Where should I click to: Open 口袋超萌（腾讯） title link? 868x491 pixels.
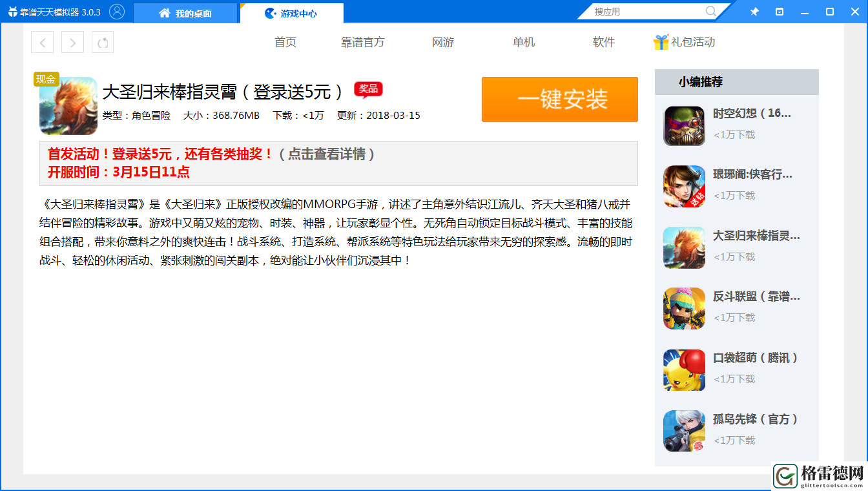[756, 358]
